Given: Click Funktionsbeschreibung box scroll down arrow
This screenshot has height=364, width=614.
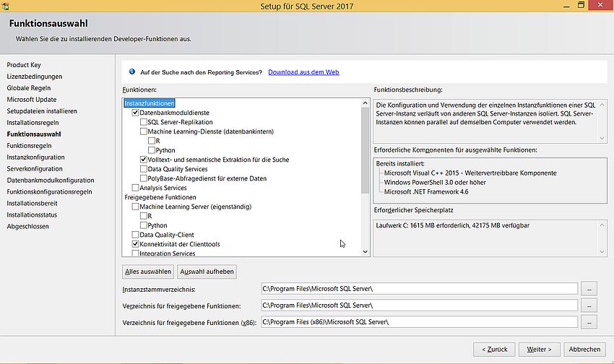Looking at the screenshot, I should click(x=602, y=138).
